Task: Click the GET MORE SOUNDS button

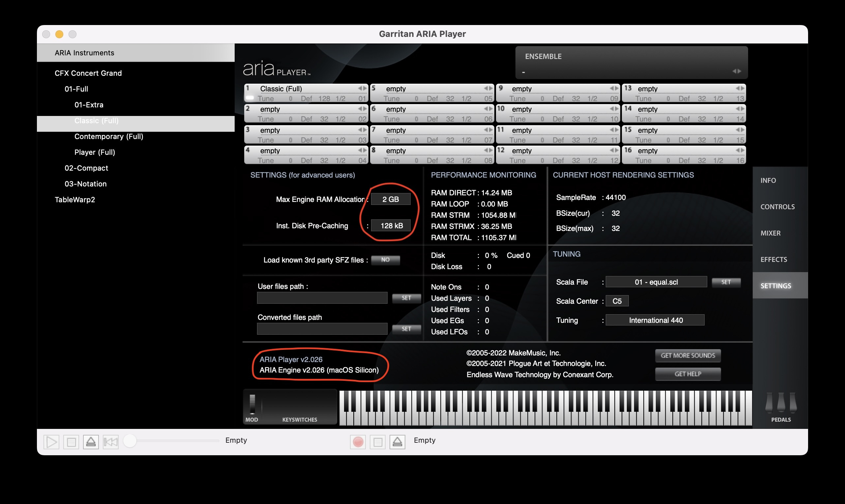Action: coord(688,355)
